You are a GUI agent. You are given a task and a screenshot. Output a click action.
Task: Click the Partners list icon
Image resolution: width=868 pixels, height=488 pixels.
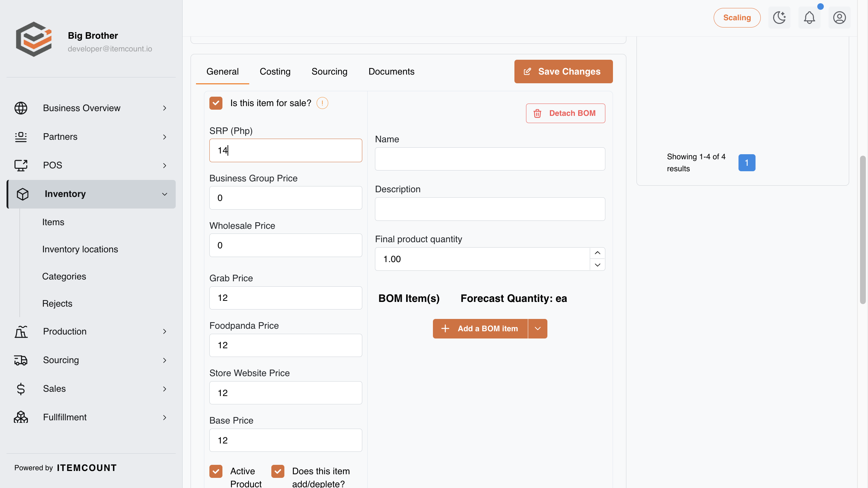tap(21, 137)
